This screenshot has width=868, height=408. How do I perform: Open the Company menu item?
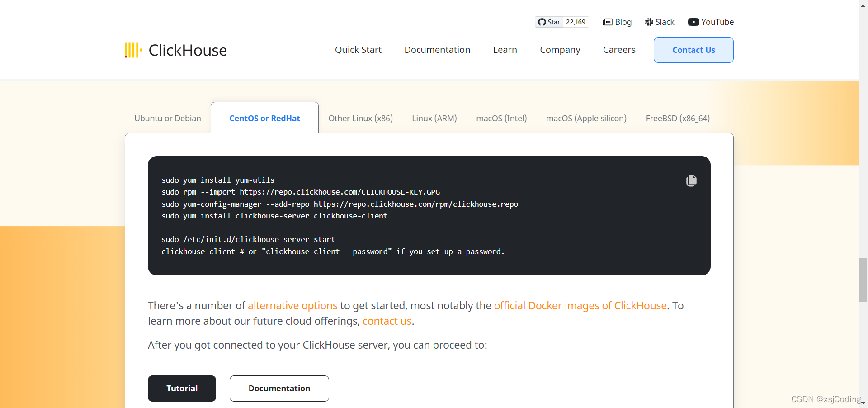click(560, 50)
